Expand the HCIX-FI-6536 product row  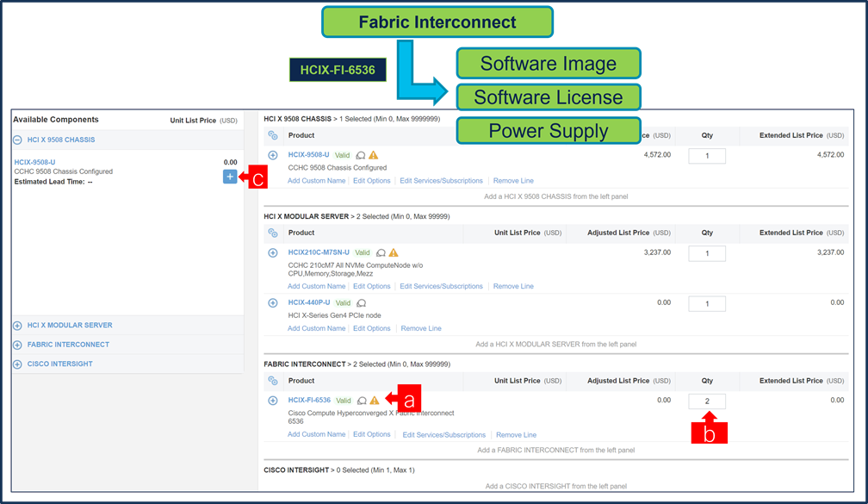pyautogui.click(x=273, y=401)
